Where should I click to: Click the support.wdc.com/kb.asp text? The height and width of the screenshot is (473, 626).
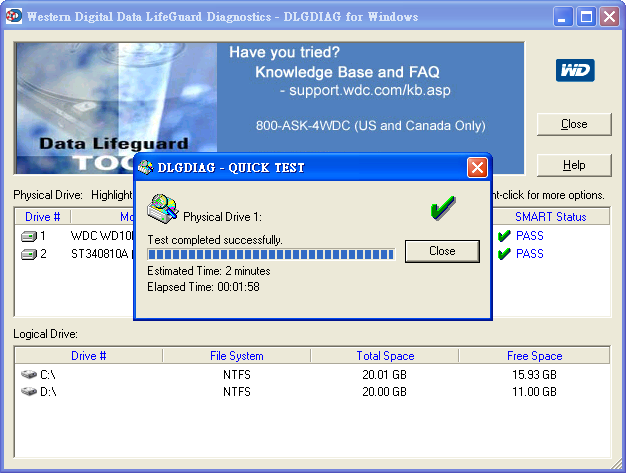(x=370, y=90)
